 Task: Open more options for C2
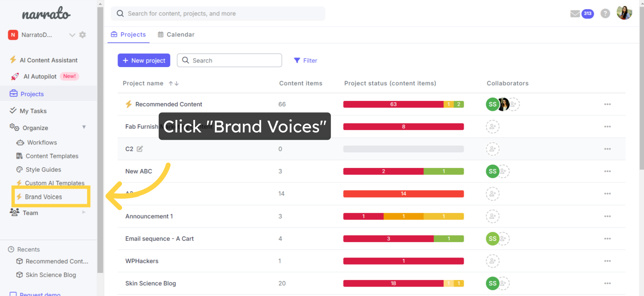click(607, 149)
